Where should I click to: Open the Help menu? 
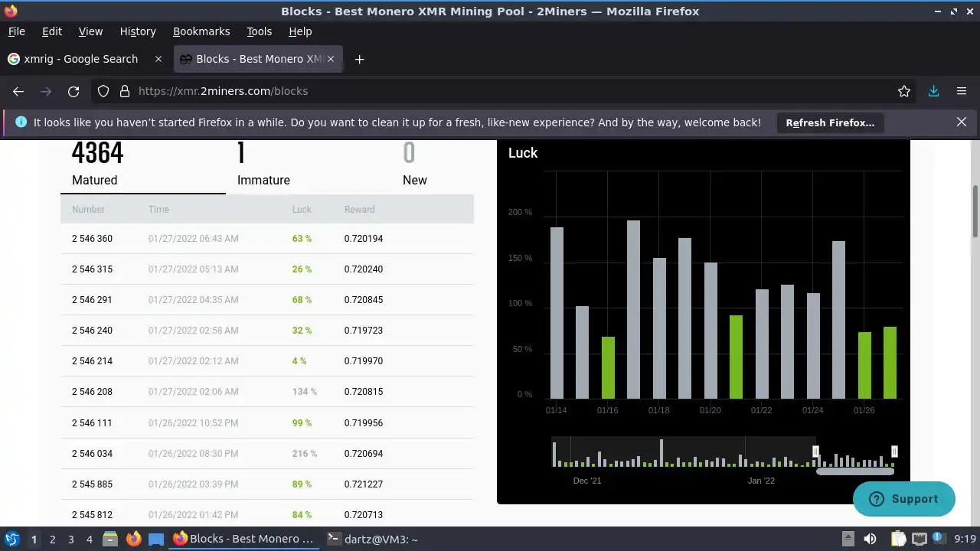coord(300,31)
